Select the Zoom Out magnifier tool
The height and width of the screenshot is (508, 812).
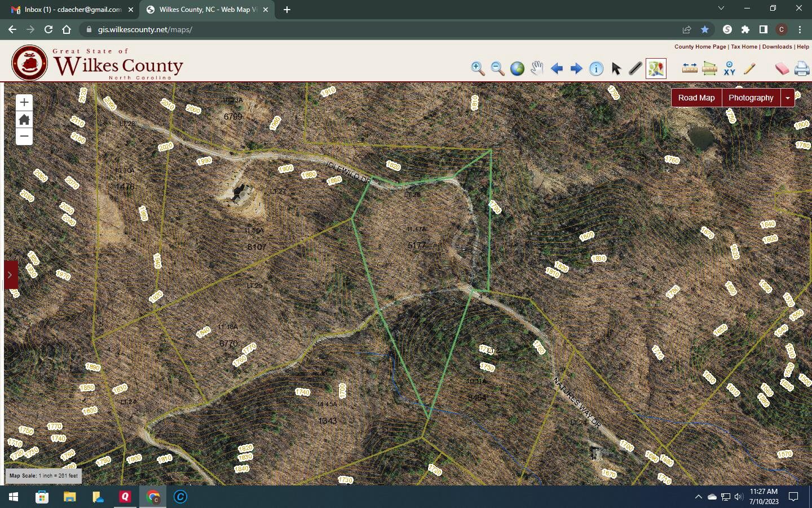pyautogui.click(x=497, y=68)
